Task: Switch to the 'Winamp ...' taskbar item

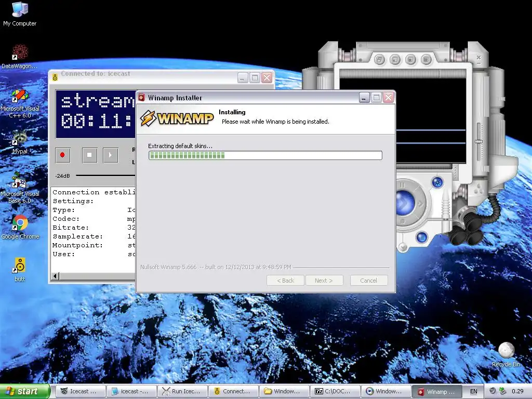Action: pyautogui.click(x=437, y=391)
